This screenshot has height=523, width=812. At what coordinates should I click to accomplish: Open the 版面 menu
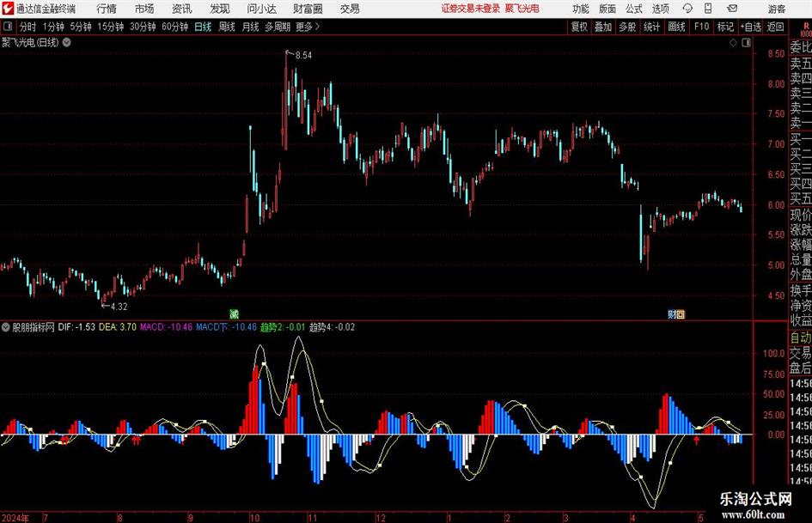(607, 9)
